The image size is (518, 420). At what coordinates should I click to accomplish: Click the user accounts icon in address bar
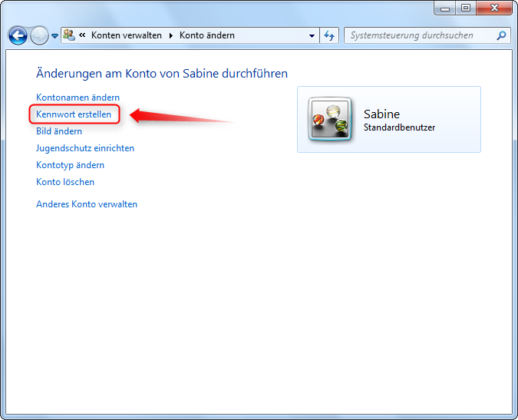[69, 35]
